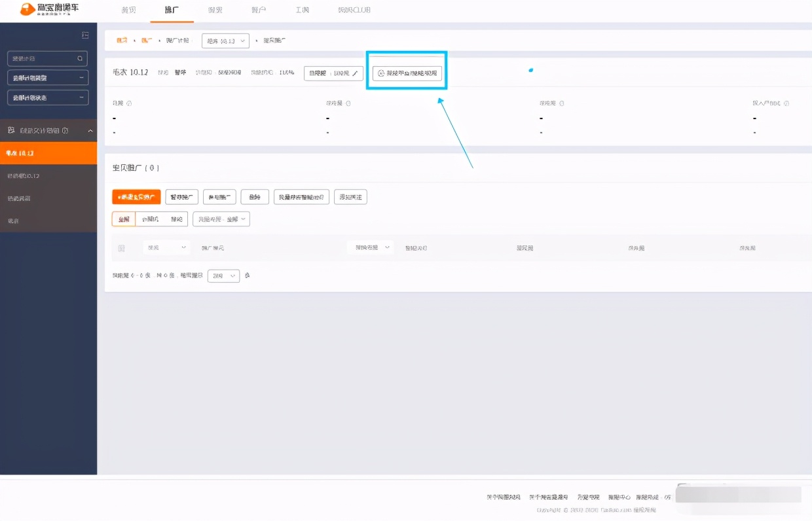
Task: Collapse the sidebar plan group chevron
Action: point(90,131)
